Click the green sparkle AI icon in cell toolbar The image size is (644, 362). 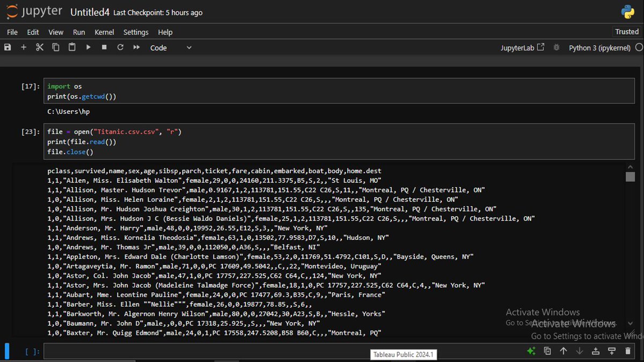[x=531, y=351]
